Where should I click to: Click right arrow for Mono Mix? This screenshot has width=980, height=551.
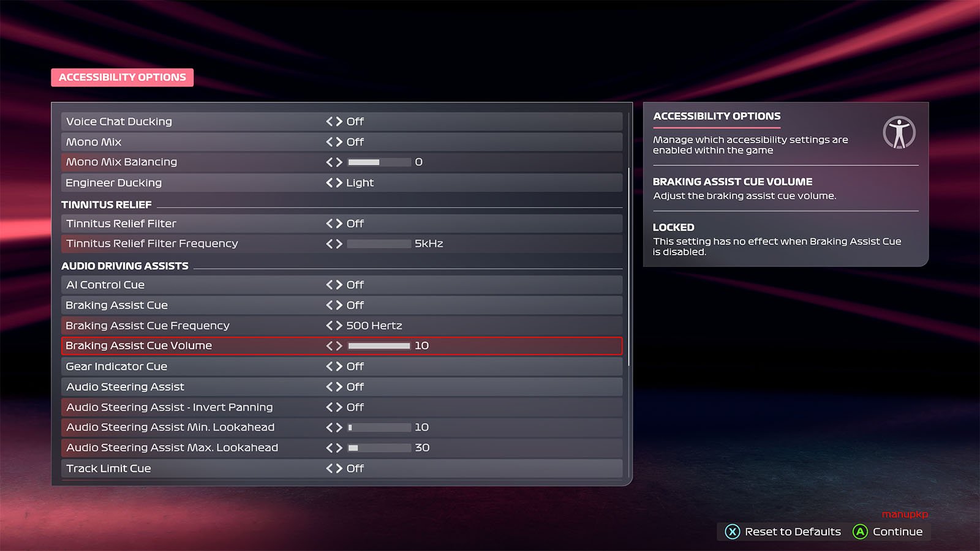pyautogui.click(x=339, y=141)
